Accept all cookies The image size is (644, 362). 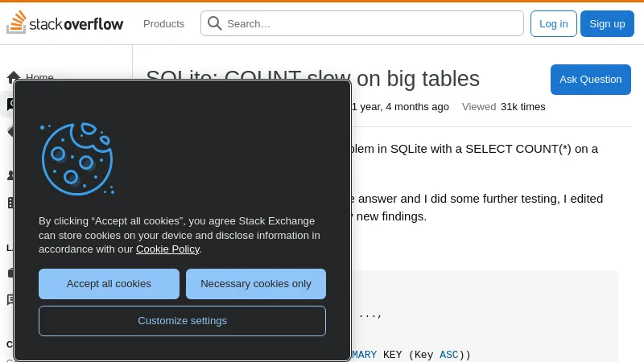[x=109, y=284]
